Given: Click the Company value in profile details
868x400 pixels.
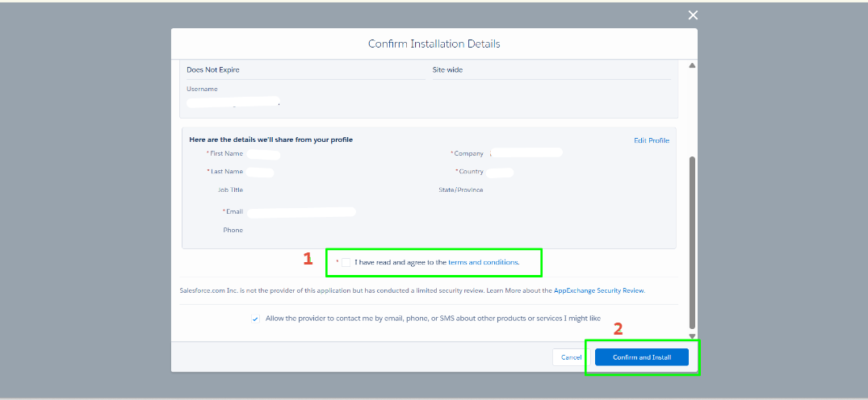Looking at the screenshot, I should [x=526, y=152].
